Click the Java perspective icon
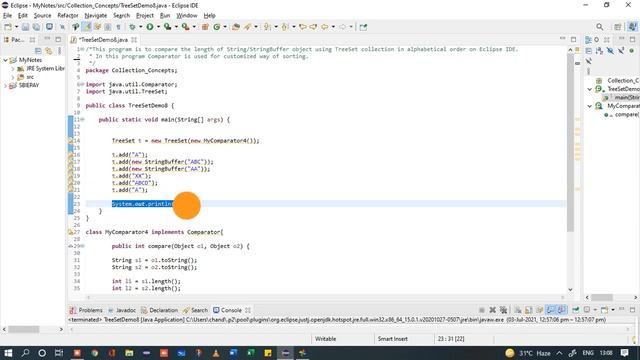The width and height of the screenshot is (640, 360). (632, 27)
